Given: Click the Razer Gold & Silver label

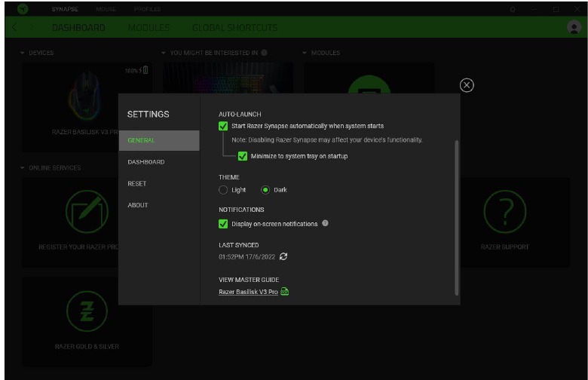Looking at the screenshot, I should [x=87, y=346].
